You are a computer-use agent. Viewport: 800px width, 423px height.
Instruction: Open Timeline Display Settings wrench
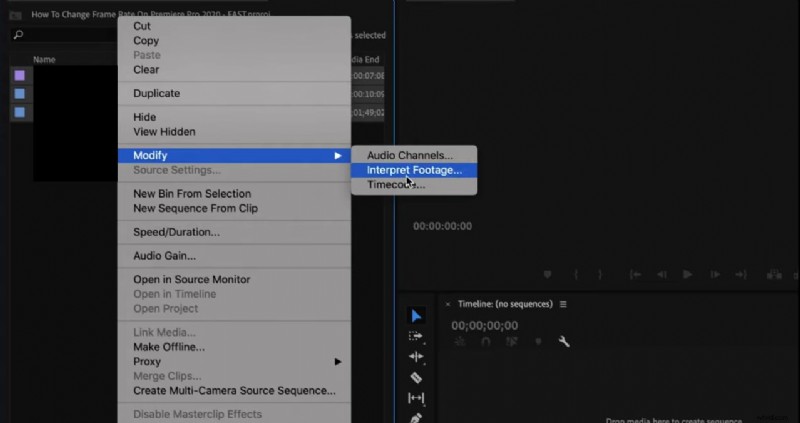click(x=564, y=342)
